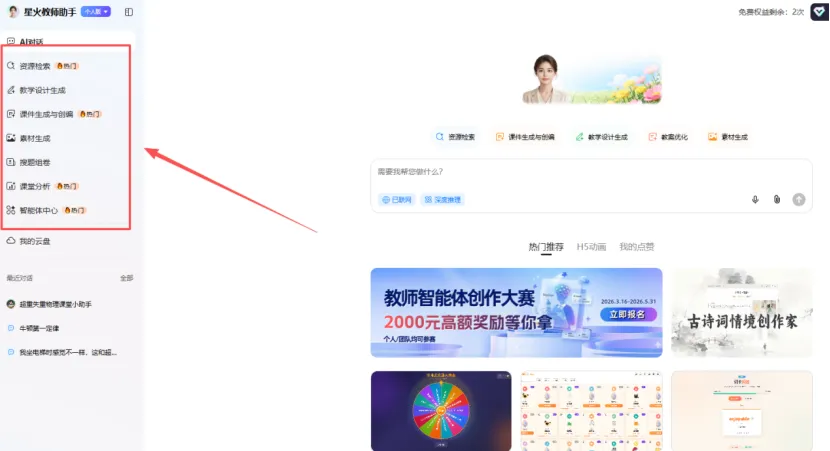Expand the 个人版 version dropdown
830x451 pixels.
pos(96,12)
